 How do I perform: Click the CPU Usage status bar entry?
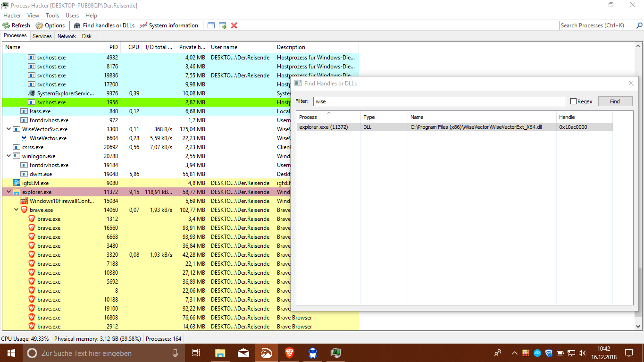(25, 338)
